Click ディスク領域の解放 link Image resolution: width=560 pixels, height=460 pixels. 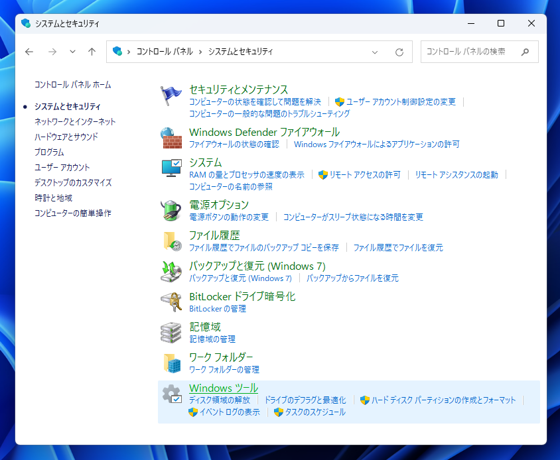point(220,400)
